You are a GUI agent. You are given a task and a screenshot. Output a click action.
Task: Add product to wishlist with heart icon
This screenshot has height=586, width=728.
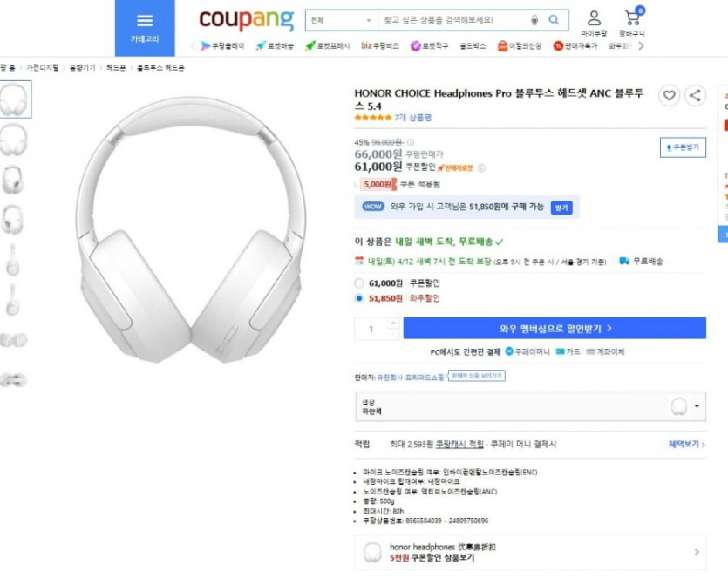(669, 96)
